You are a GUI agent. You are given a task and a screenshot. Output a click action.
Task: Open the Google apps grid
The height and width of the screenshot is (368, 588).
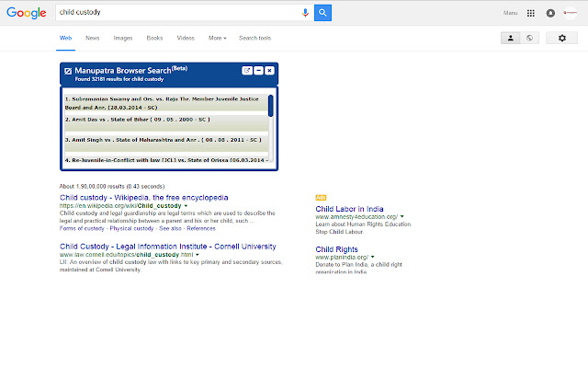[x=531, y=13]
